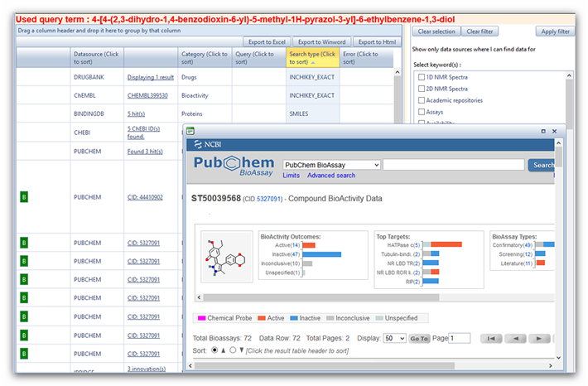Click the group-by column drop area

click(x=209, y=31)
